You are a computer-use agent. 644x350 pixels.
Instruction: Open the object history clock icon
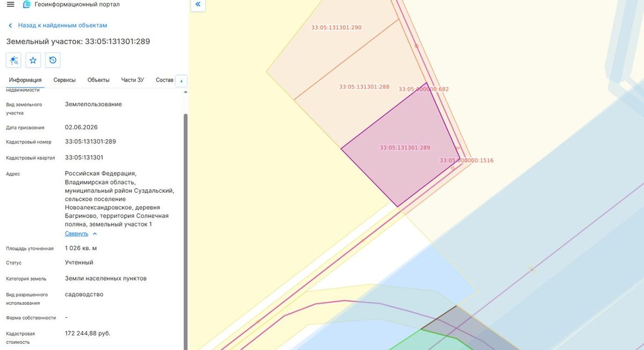pyautogui.click(x=53, y=60)
